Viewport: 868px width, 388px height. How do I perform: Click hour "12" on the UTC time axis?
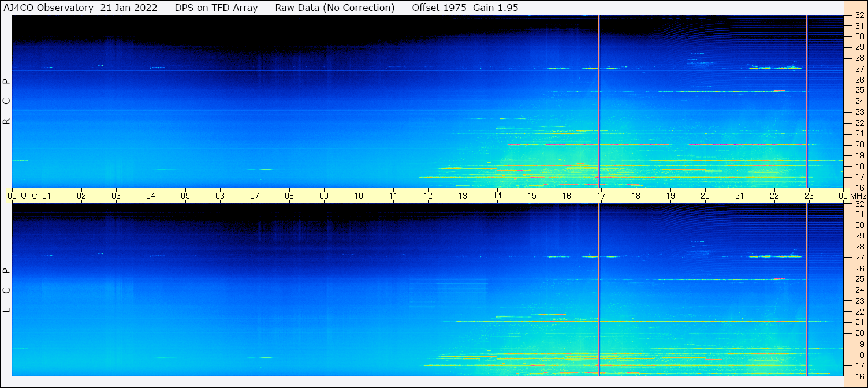428,196
